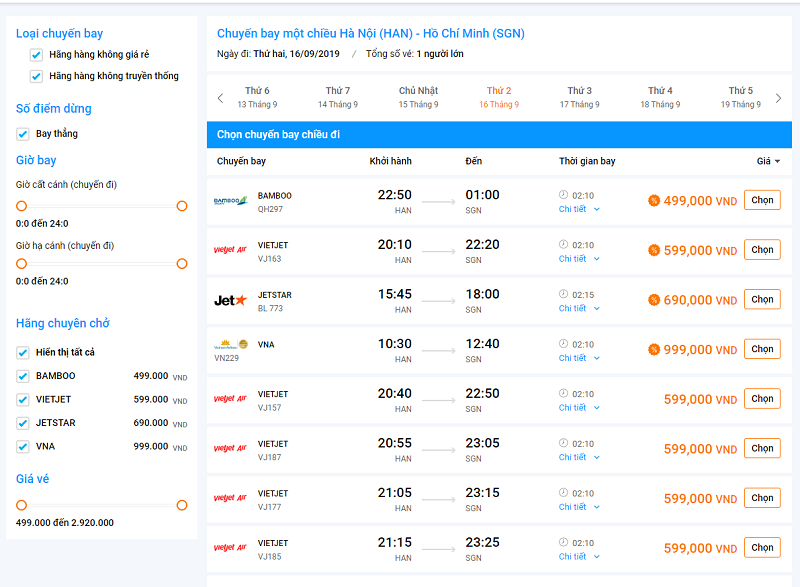Click right handle of Giá vé slider
The height and width of the screenshot is (587, 800).
pos(182,505)
